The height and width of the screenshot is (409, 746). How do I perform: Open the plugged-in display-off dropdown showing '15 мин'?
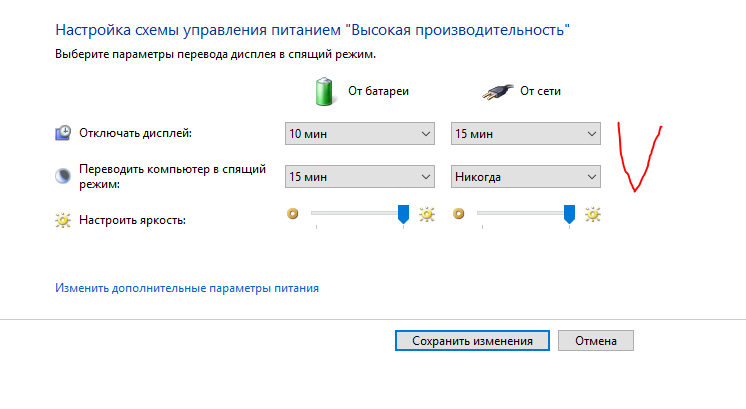[525, 133]
